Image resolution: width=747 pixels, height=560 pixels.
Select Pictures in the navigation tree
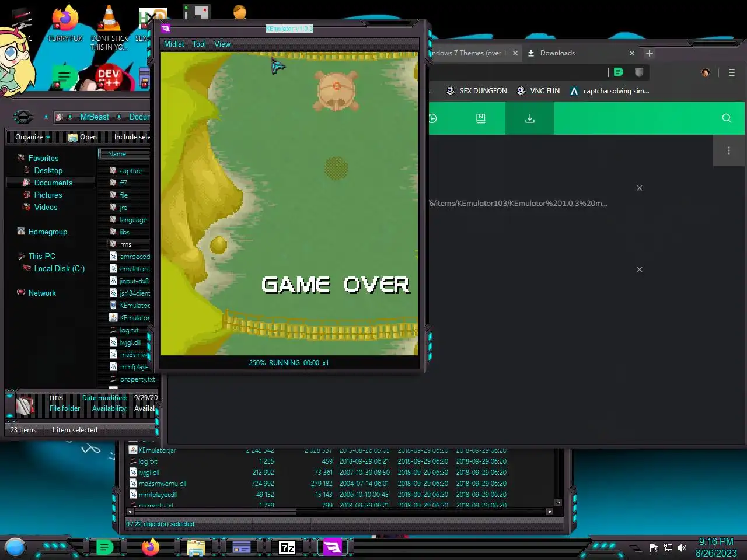pos(48,195)
